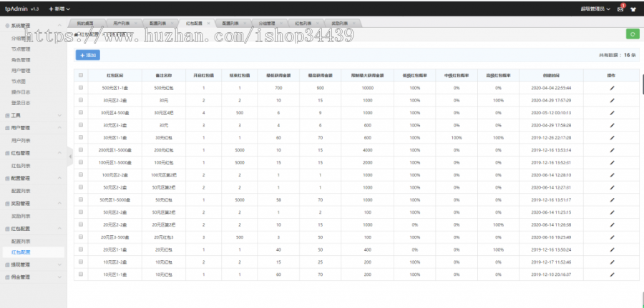Toggle the select-all checkbox in table header
The width and height of the screenshot is (644, 308).
click(x=81, y=75)
